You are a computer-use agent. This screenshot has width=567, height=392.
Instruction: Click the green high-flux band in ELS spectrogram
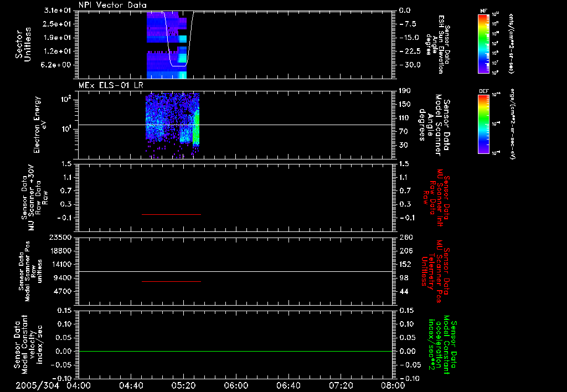[x=196, y=127]
